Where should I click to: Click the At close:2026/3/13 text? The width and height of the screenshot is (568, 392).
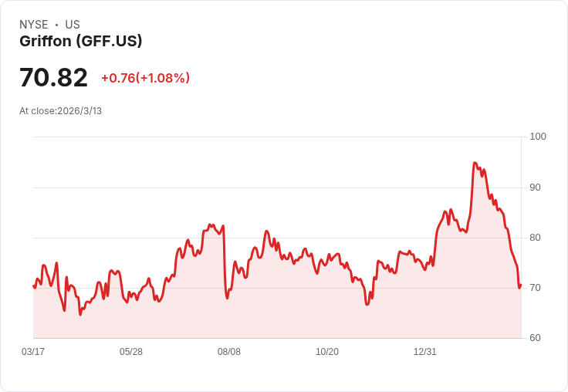tap(60, 111)
